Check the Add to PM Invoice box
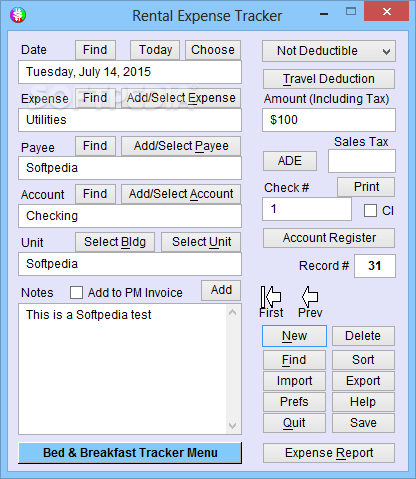Viewport: 416px width, 479px height. coord(76,293)
